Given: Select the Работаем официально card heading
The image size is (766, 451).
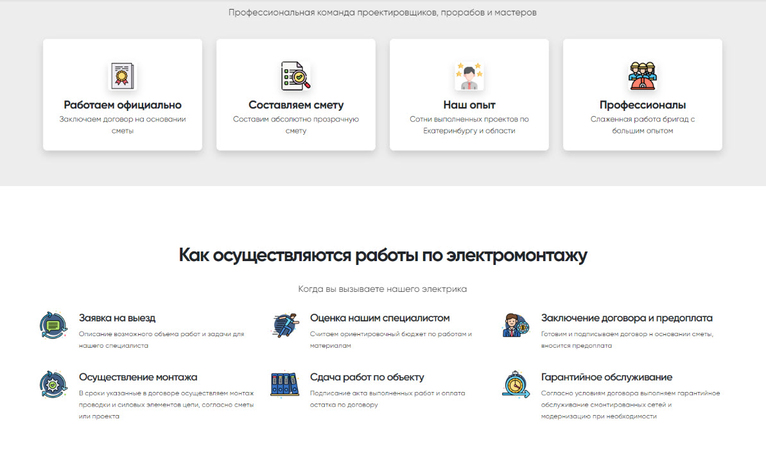Looking at the screenshot, I should tap(123, 105).
